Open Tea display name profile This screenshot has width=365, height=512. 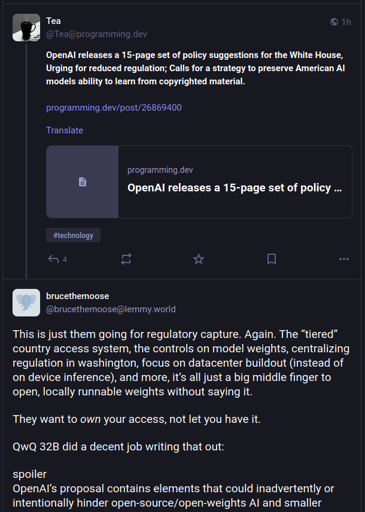(x=53, y=21)
